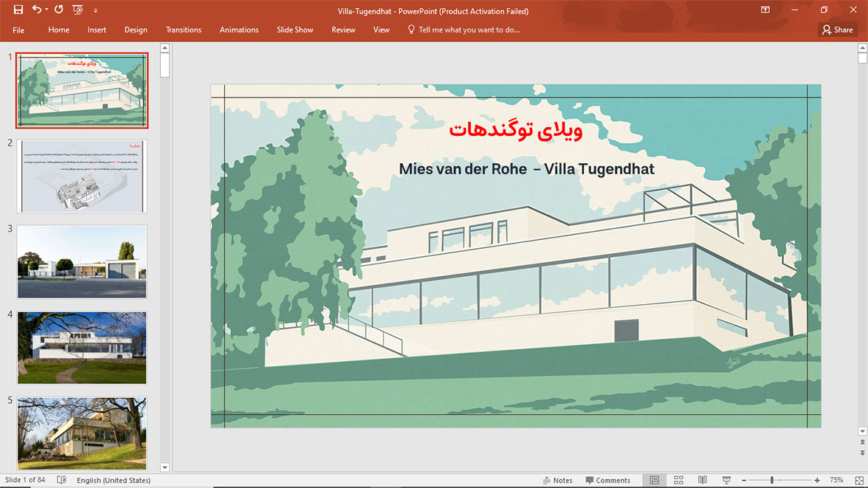The height and width of the screenshot is (488, 868).
Task: Switch to Slide Sorter view
Action: [x=679, y=480]
